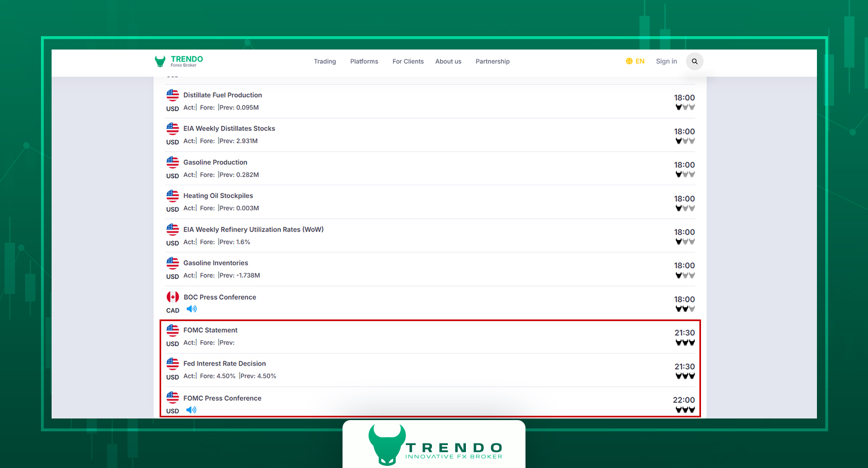Click the US flag beside Distillate Fuel Production

(172, 95)
